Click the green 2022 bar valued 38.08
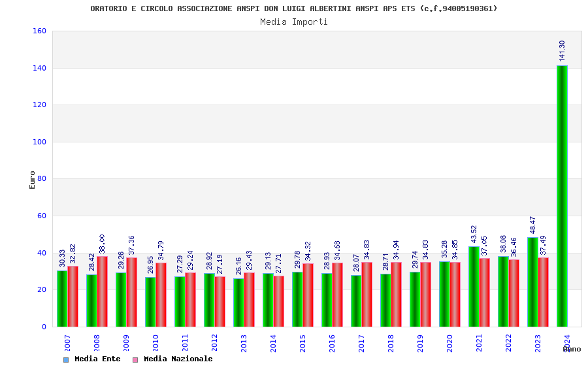 pos(503,291)
